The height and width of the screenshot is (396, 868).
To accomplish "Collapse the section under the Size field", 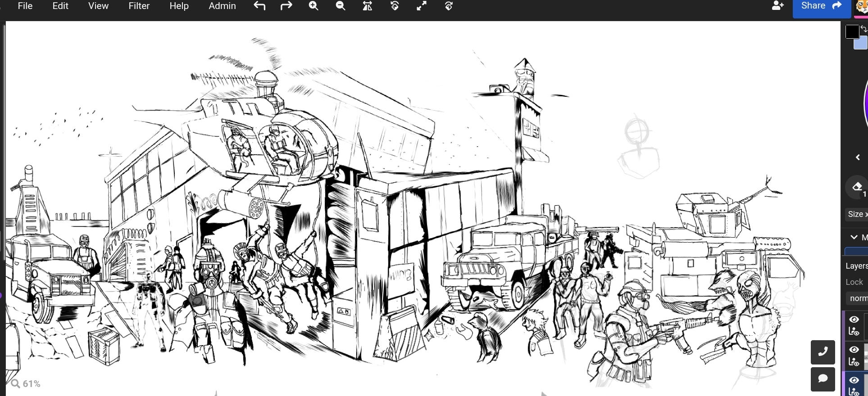I will coord(854,237).
